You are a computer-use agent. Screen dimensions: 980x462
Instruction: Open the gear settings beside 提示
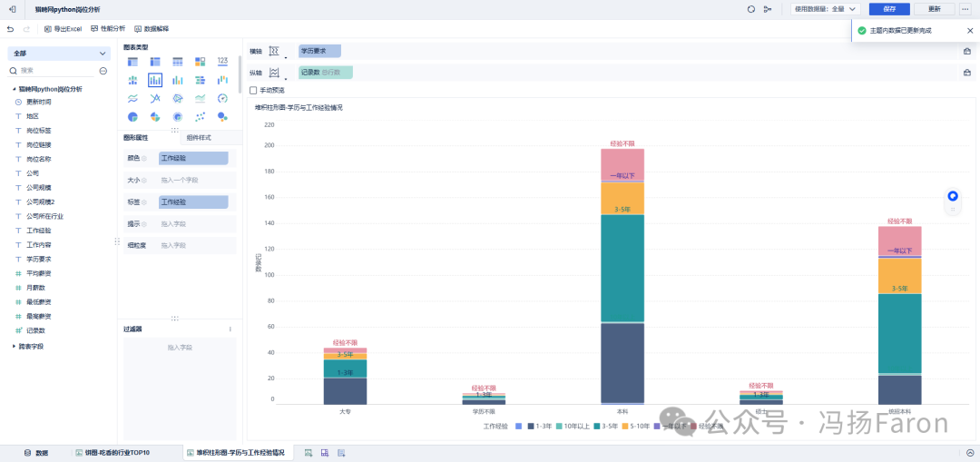(143, 224)
